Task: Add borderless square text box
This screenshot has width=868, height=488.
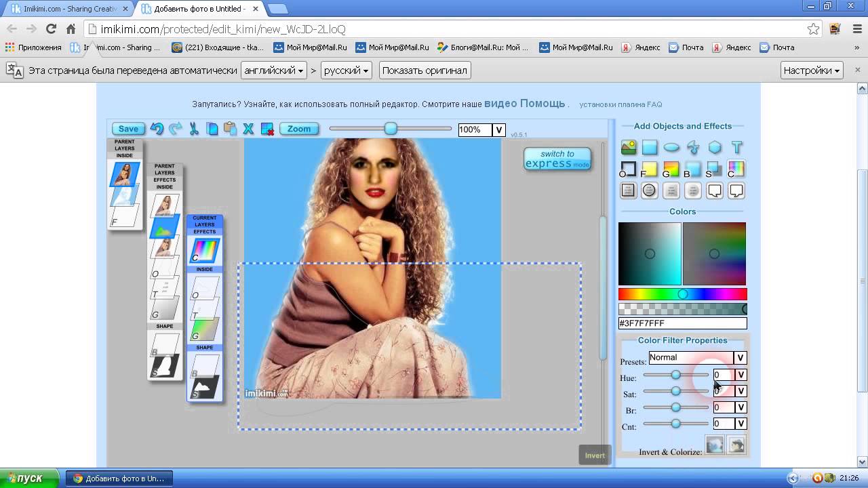Action: [x=671, y=190]
